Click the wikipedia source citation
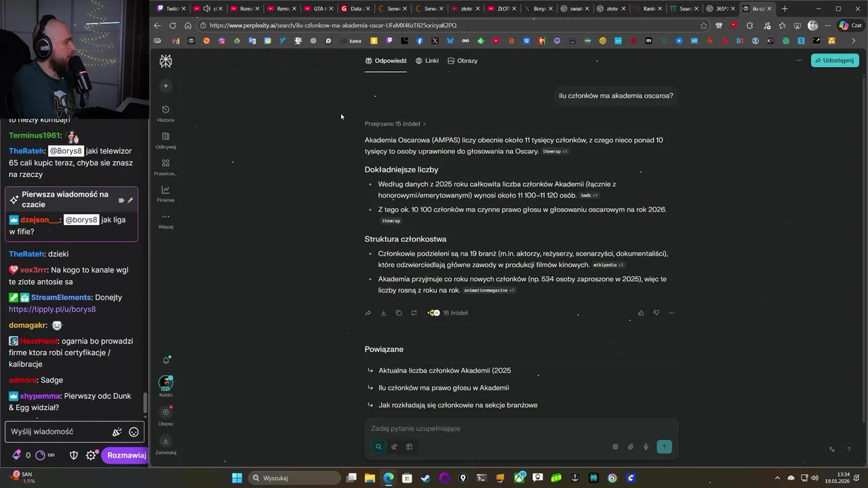Viewport: 868px width, 488px height. [x=608, y=265]
